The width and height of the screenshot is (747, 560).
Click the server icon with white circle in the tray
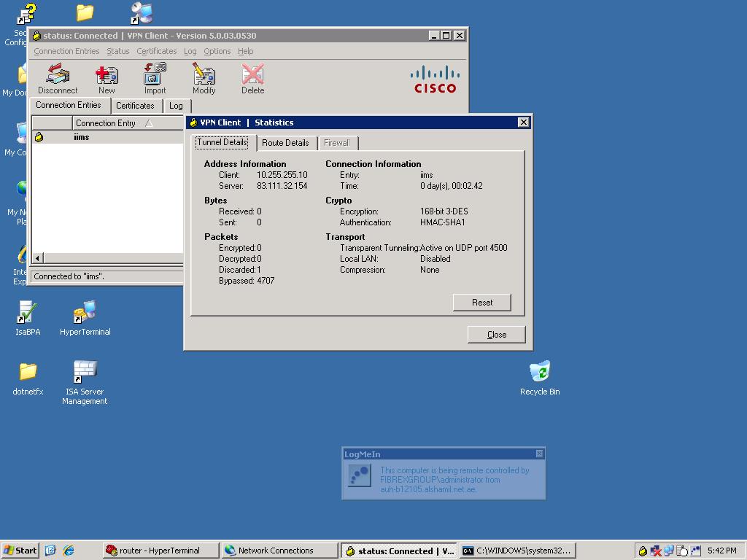point(682,551)
